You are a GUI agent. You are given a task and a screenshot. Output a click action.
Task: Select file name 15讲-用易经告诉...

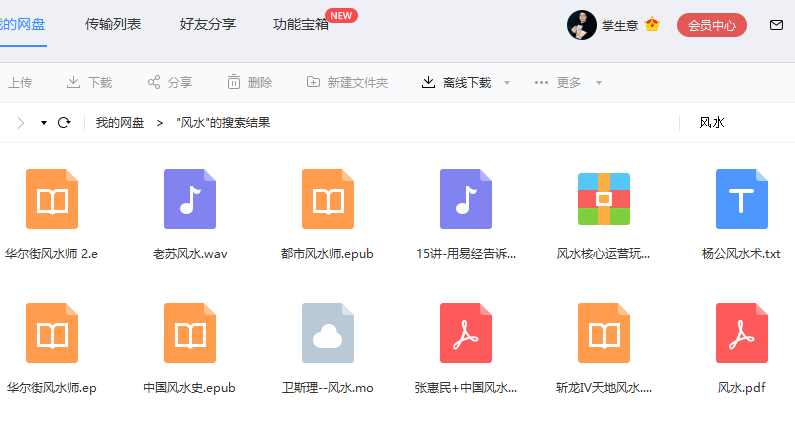pos(466,253)
